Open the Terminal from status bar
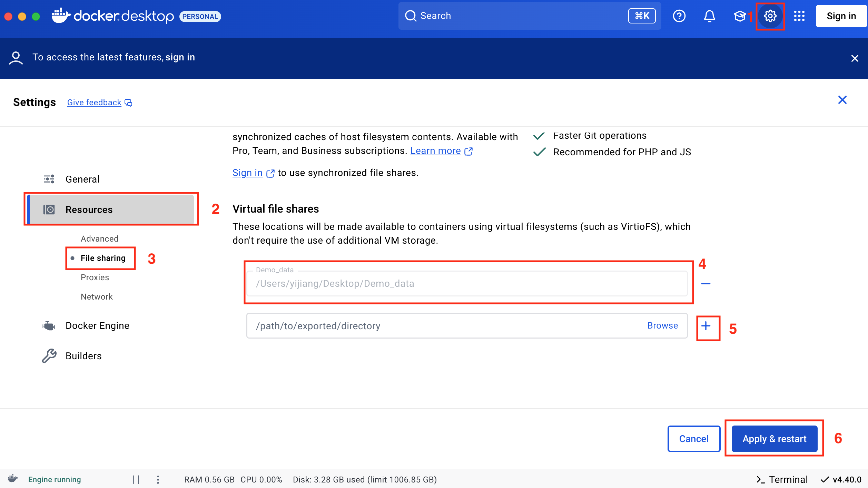This screenshot has width=868, height=488. 782,479
